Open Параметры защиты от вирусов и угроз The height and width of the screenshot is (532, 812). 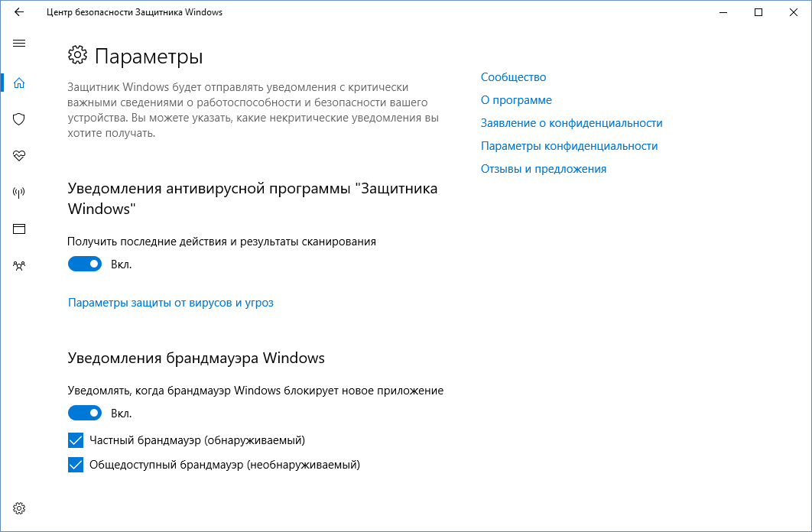coord(171,303)
